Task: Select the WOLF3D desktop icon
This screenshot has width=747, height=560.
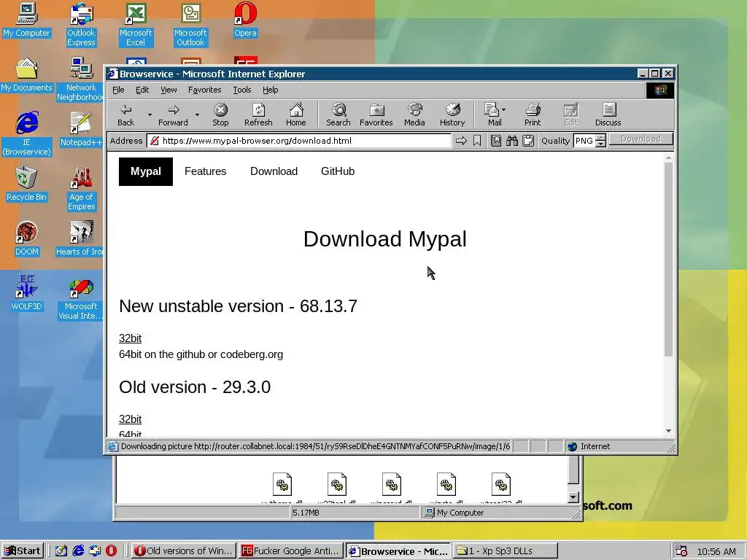Action: (27, 294)
